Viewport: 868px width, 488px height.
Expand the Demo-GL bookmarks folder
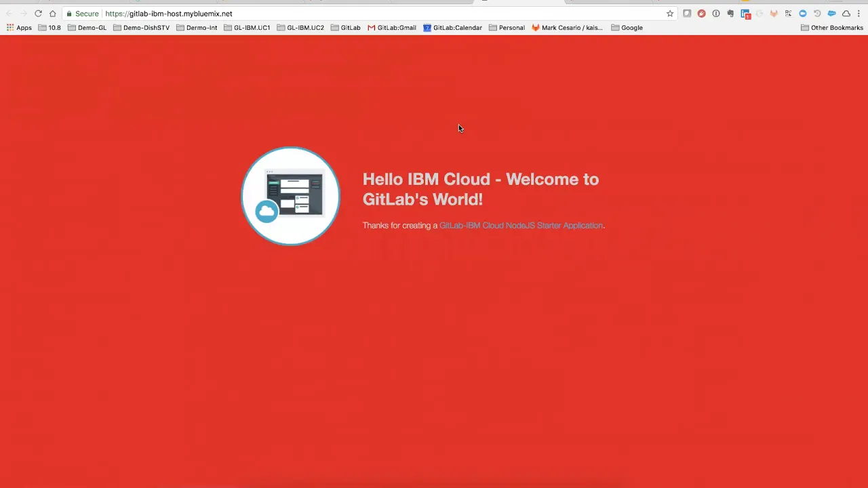point(87,28)
